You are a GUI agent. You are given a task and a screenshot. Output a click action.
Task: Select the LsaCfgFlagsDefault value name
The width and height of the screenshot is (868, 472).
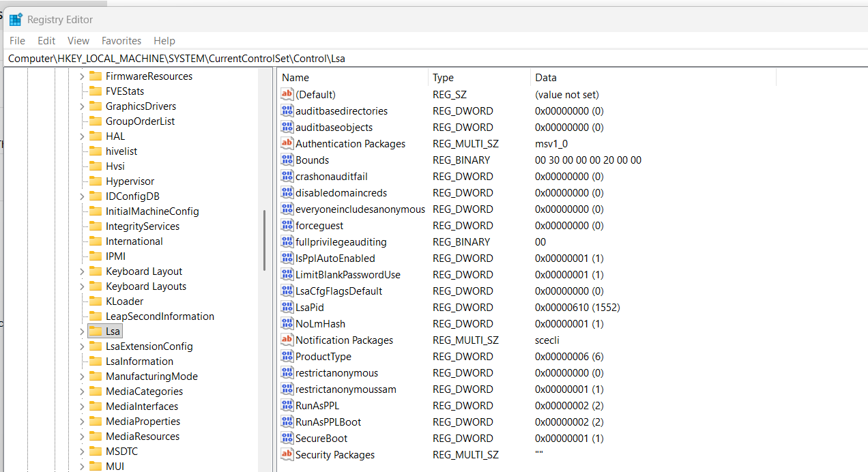(338, 291)
